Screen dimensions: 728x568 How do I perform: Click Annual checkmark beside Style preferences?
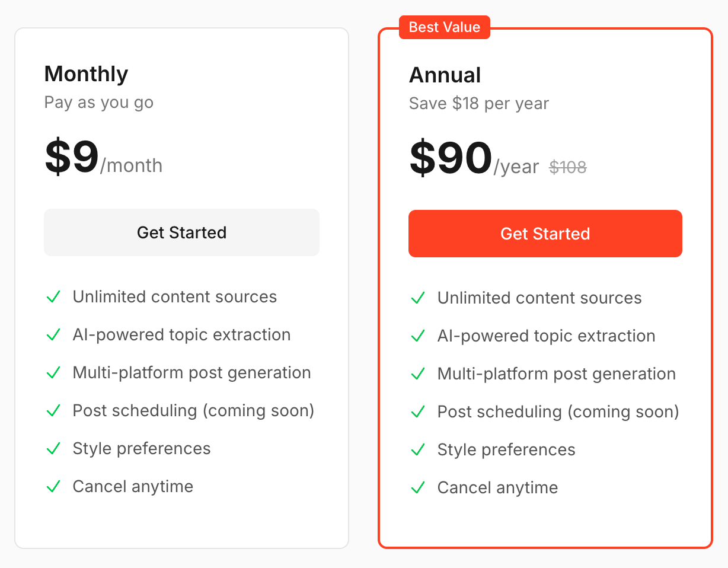click(418, 449)
